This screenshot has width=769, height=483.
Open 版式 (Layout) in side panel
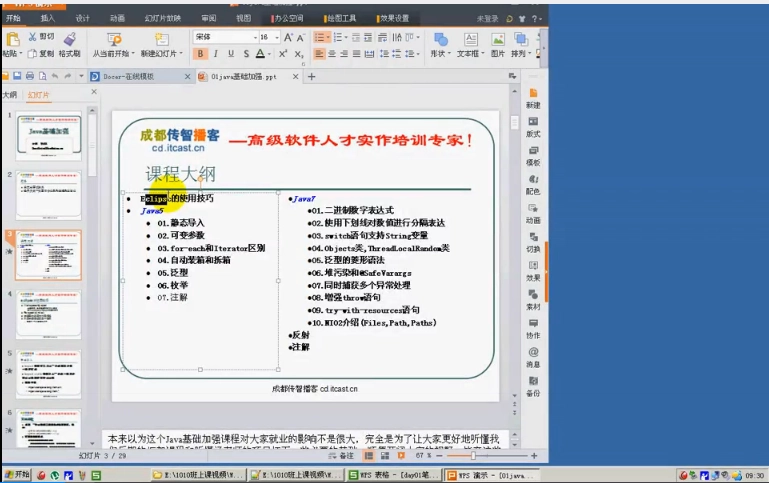point(533,127)
